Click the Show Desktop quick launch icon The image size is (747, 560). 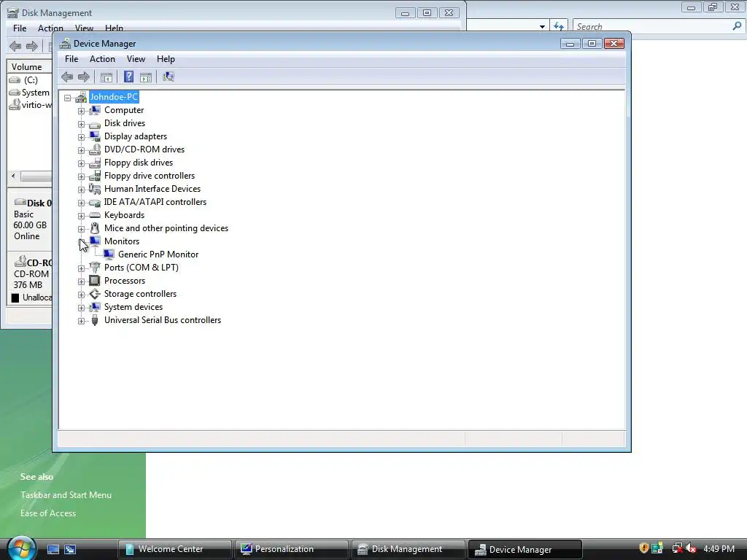click(x=53, y=550)
